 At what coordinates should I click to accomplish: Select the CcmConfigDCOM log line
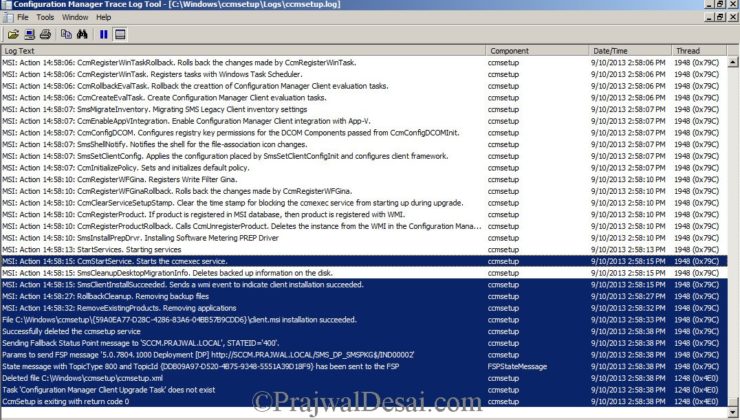(x=363, y=133)
